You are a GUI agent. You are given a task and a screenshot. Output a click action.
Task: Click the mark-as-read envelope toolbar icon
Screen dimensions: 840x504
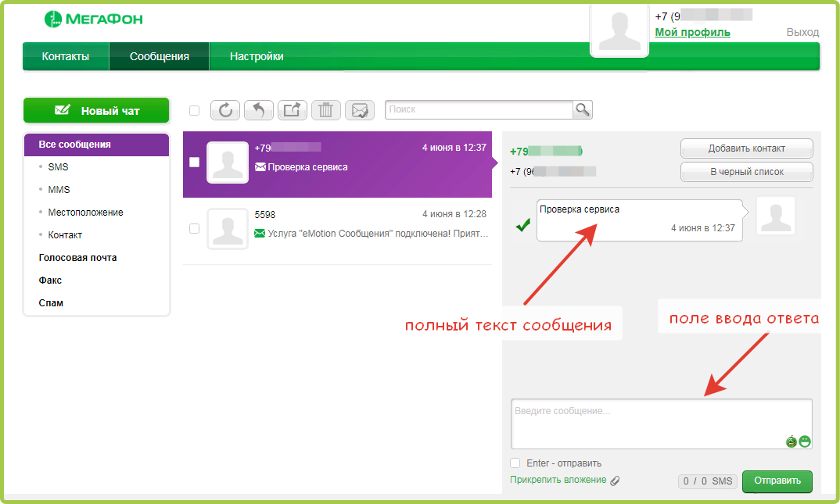[x=360, y=110]
